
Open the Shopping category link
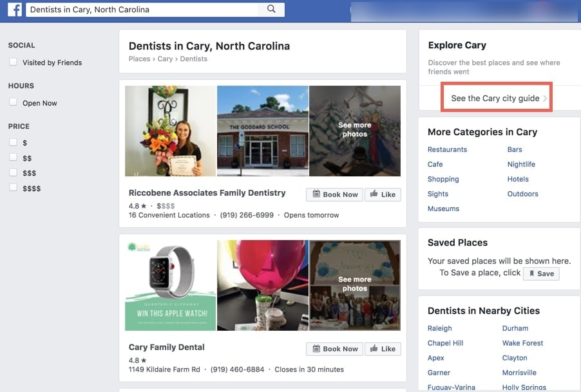point(443,179)
